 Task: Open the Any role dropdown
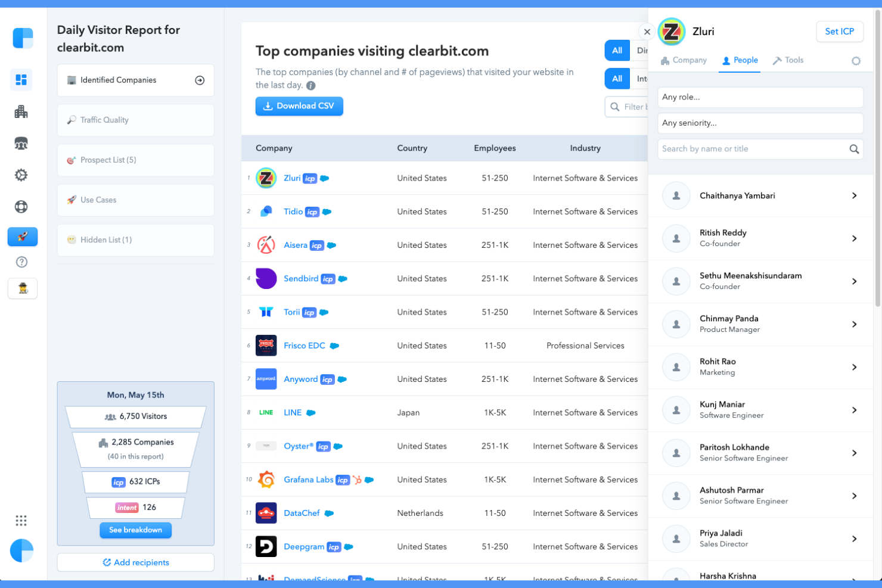(760, 97)
